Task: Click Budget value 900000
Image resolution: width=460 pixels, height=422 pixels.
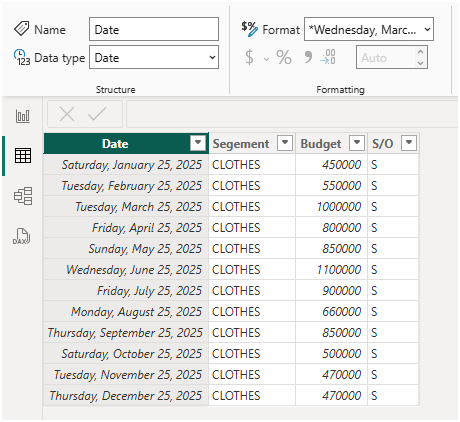Action: pos(331,291)
